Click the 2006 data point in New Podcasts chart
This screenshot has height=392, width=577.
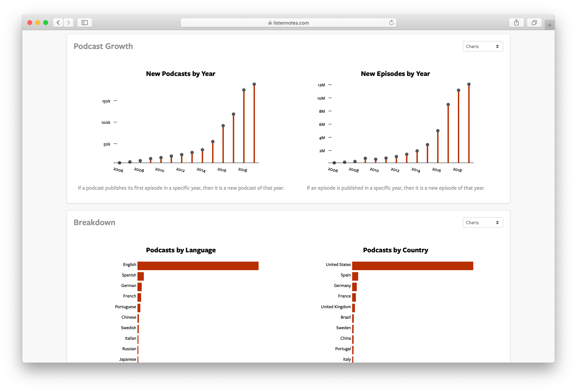click(x=119, y=163)
